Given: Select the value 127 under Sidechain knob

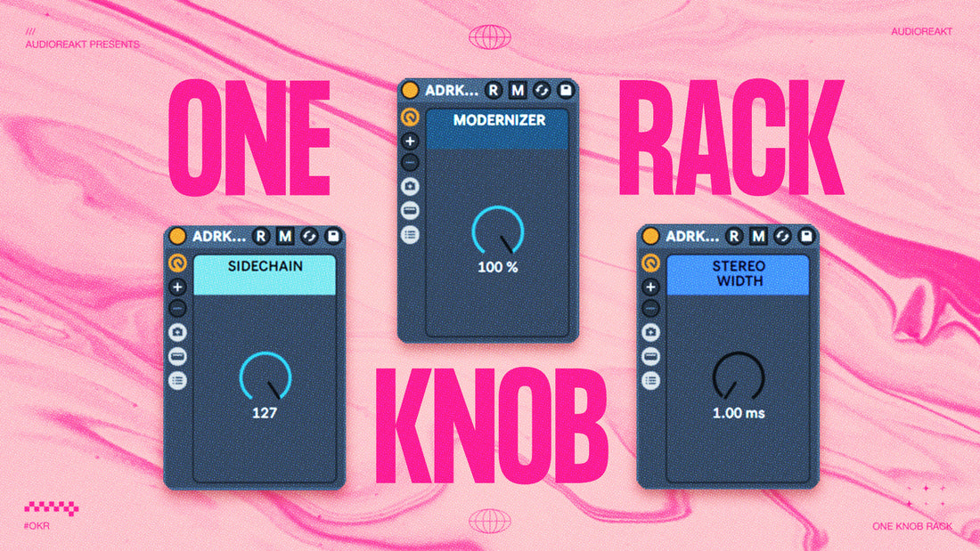Looking at the screenshot, I should (265, 413).
